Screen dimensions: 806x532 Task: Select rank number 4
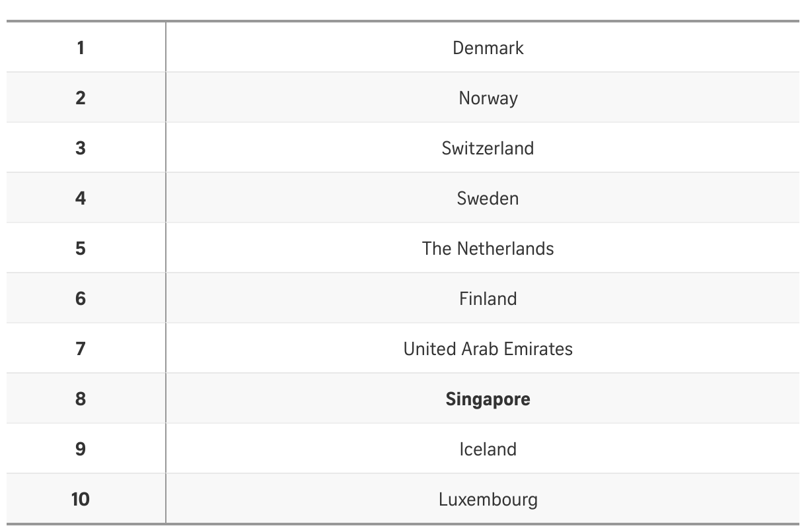tap(81, 199)
